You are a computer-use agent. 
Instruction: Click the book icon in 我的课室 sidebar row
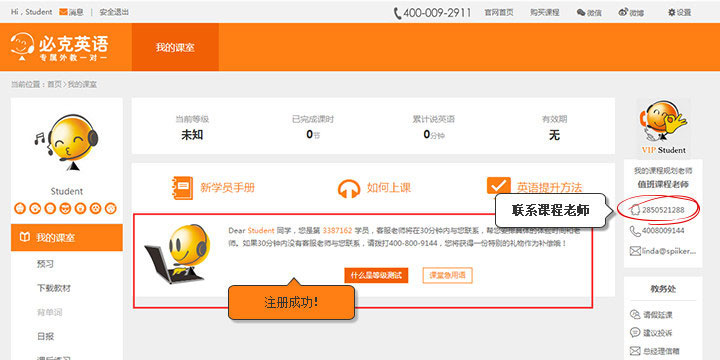click(x=24, y=237)
